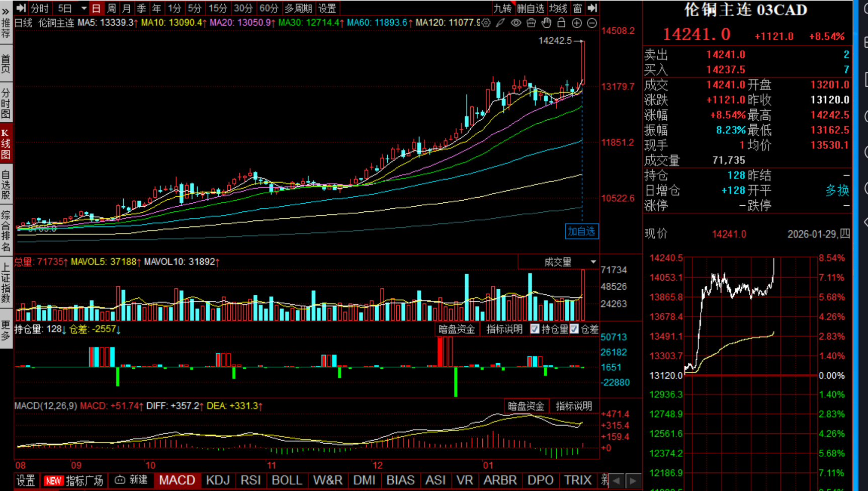Open the 自选股 watchlist sidebar item
Viewport: 868px width, 491px height.
click(x=6, y=185)
